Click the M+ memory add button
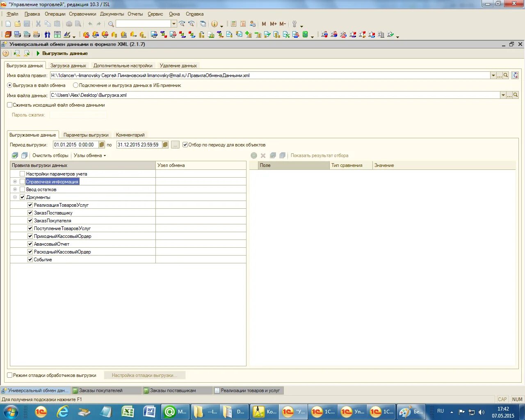The width and height of the screenshot is (525, 420). pos(273,24)
